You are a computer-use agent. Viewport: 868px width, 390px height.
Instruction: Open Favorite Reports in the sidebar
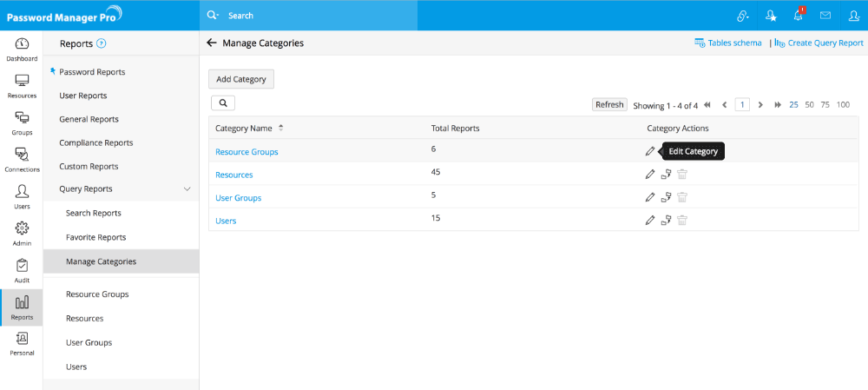(x=95, y=237)
